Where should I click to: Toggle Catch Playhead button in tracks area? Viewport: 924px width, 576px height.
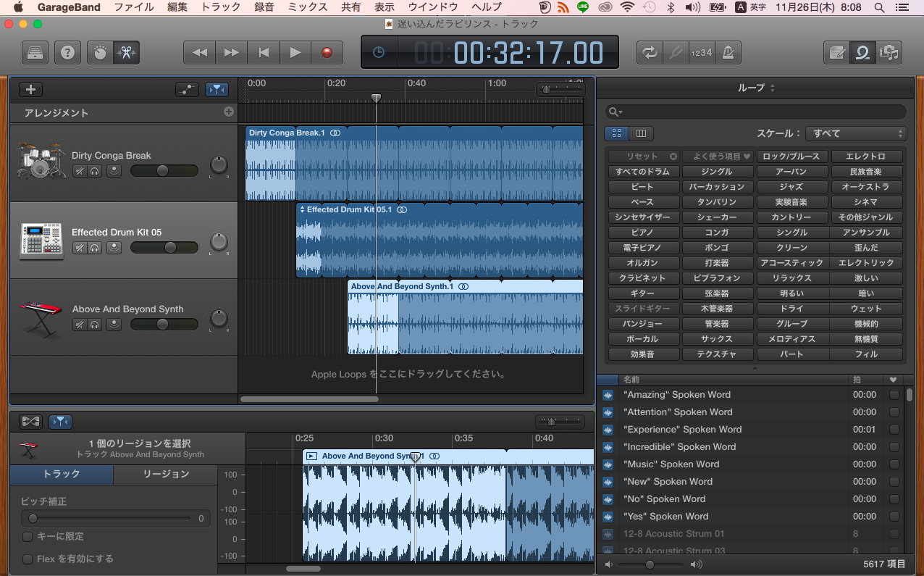click(217, 90)
